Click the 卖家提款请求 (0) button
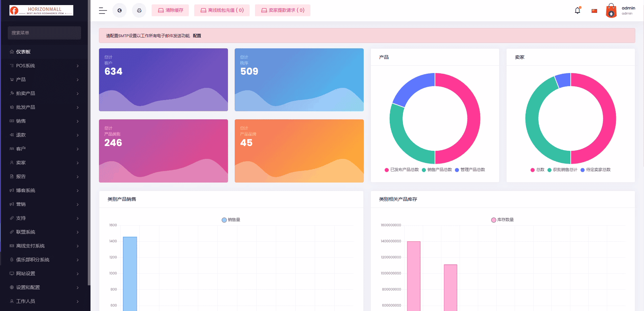 (283, 10)
